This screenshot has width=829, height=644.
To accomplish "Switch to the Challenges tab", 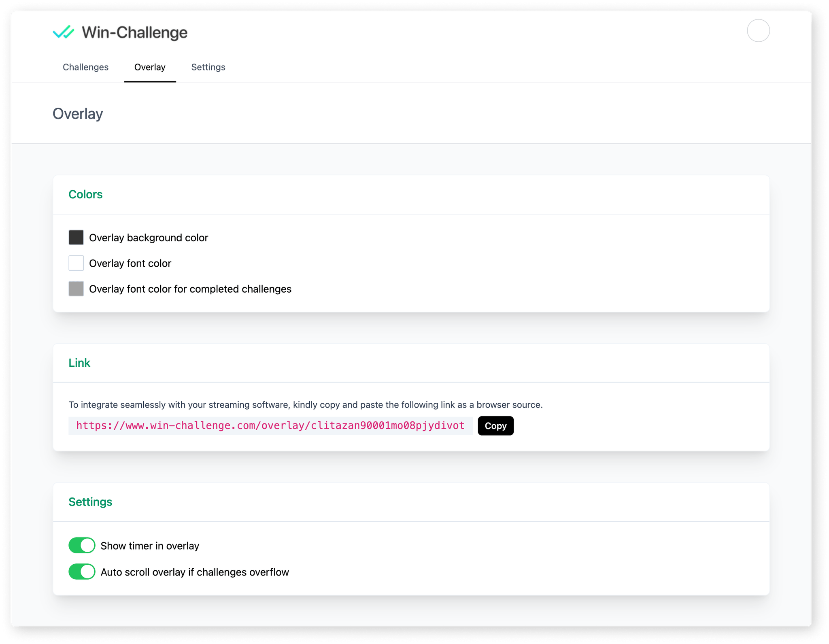I will [85, 67].
